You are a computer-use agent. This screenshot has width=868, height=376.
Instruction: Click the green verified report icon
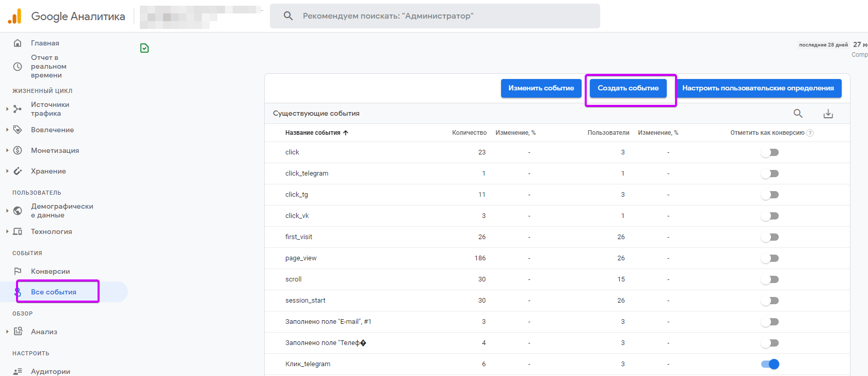point(144,48)
